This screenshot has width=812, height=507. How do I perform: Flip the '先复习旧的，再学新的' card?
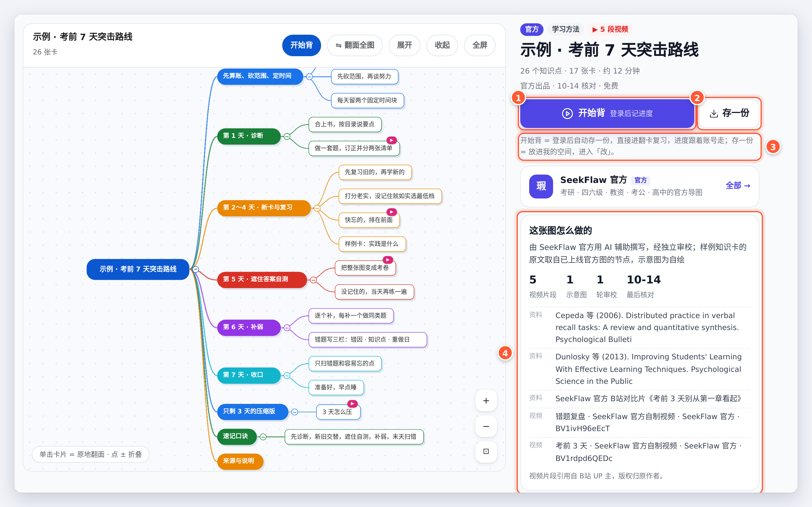click(375, 172)
